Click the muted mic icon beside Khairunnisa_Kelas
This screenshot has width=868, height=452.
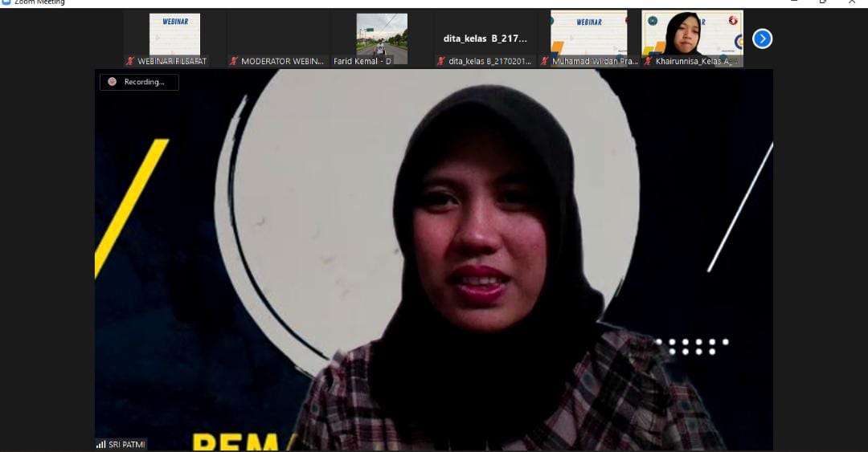point(648,61)
